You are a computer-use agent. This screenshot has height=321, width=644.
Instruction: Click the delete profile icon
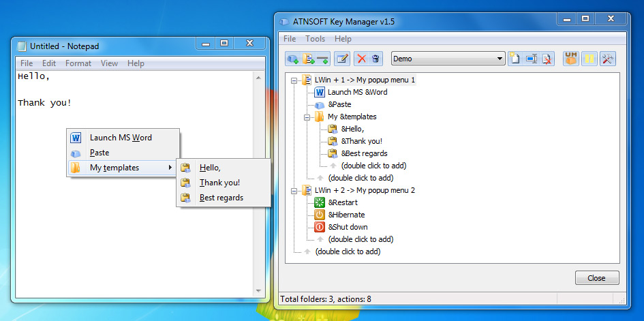547,59
